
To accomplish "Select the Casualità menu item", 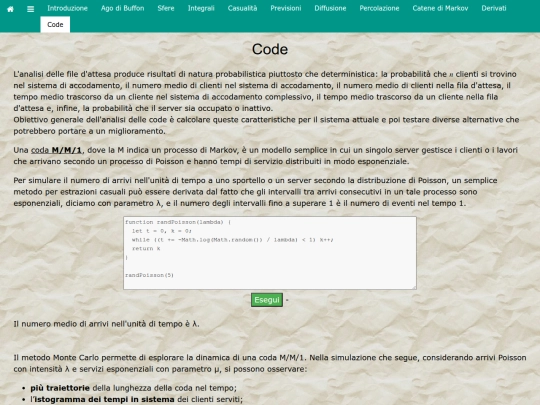I will pos(242,8).
